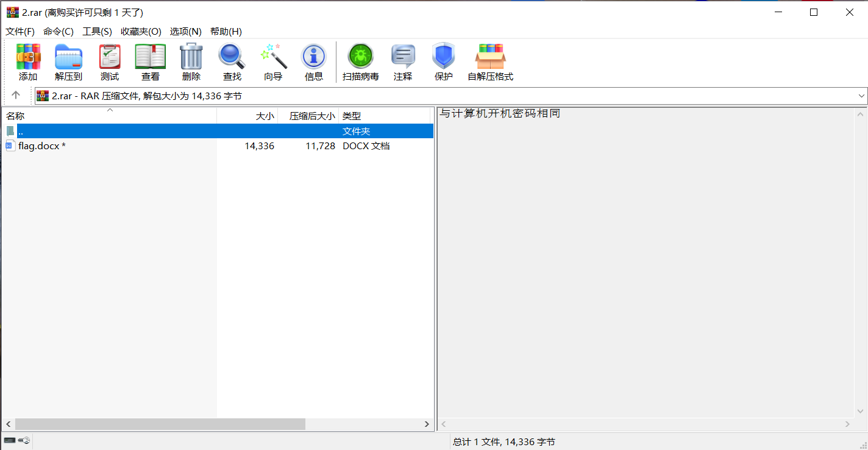
Task: Launch the Wizard (向导) wand icon
Action: [273, 57]
